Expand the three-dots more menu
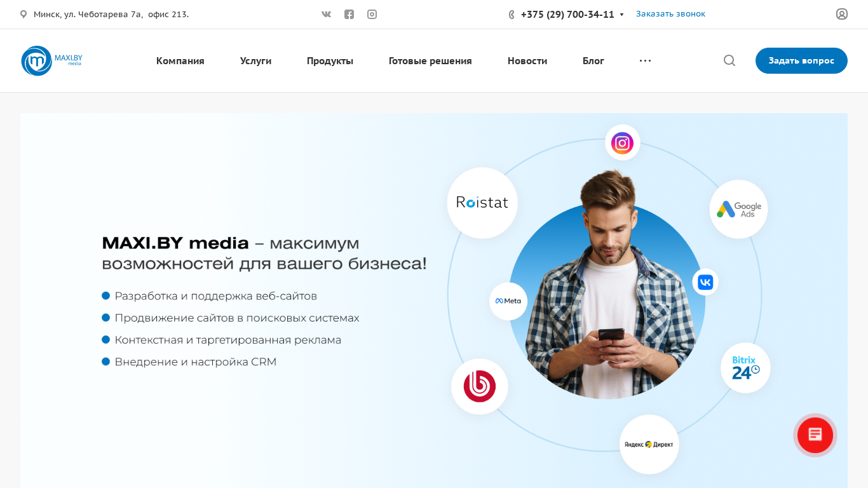Image resolution: width=868 pixels, height=488 pixels. point(645,60)
